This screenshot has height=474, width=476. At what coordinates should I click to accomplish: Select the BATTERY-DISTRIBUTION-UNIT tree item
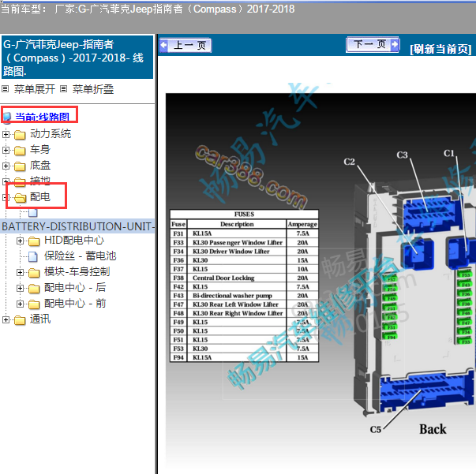77,226
